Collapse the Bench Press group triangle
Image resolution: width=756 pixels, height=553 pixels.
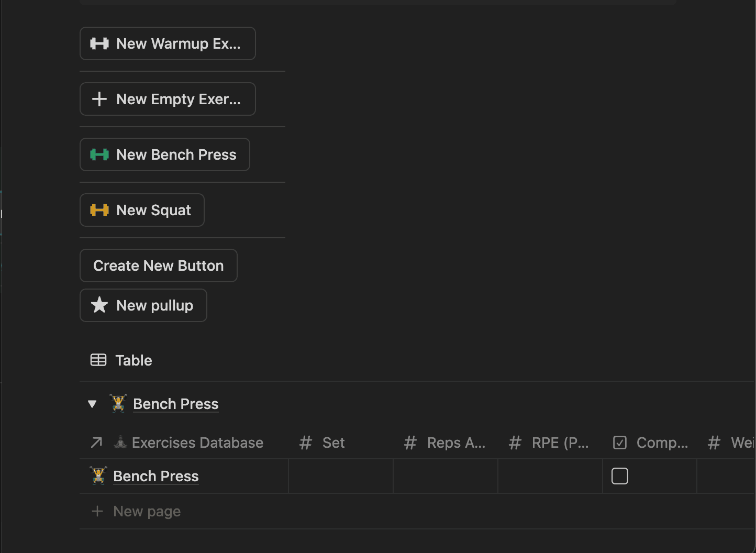[92, 404]
